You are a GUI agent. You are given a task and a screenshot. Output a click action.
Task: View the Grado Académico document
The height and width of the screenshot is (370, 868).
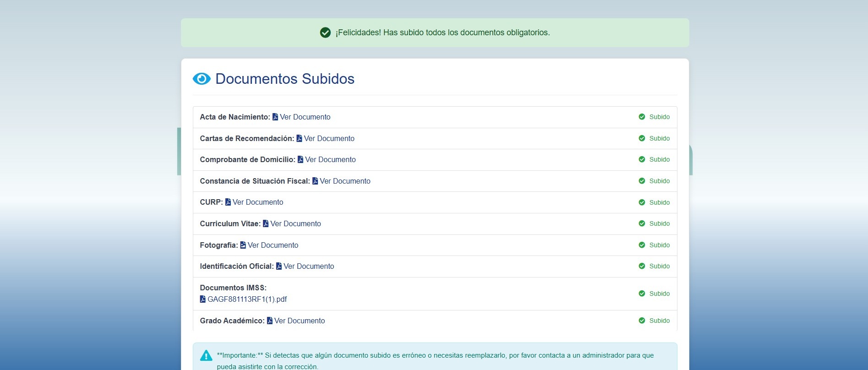(x=300, y=321)
